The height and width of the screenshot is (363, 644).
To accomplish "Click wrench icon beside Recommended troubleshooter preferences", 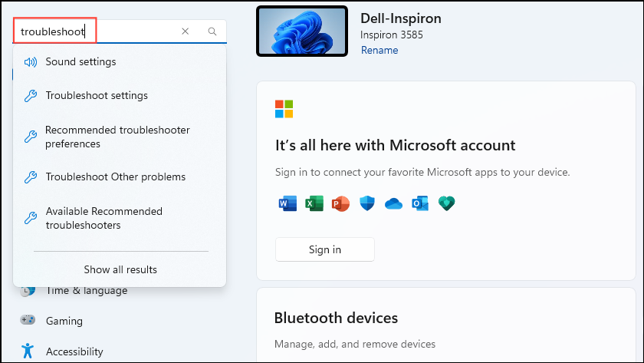I will coord(31,137).
